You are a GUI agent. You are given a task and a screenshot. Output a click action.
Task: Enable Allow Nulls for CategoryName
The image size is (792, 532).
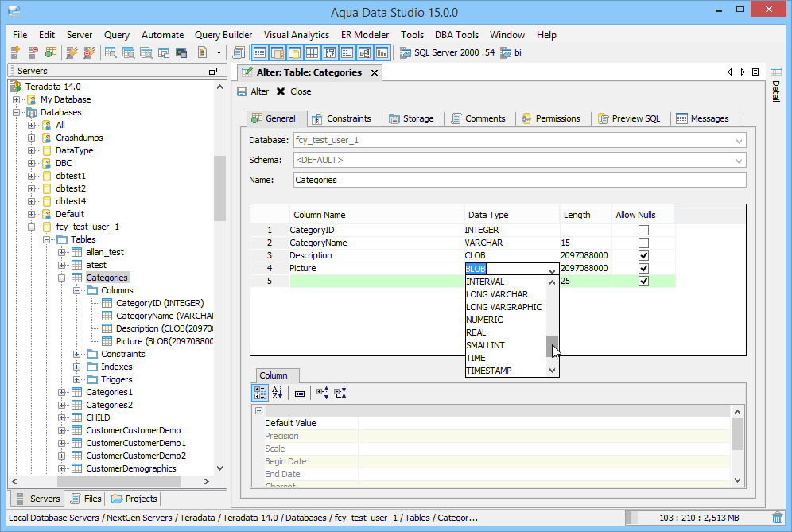643,243
